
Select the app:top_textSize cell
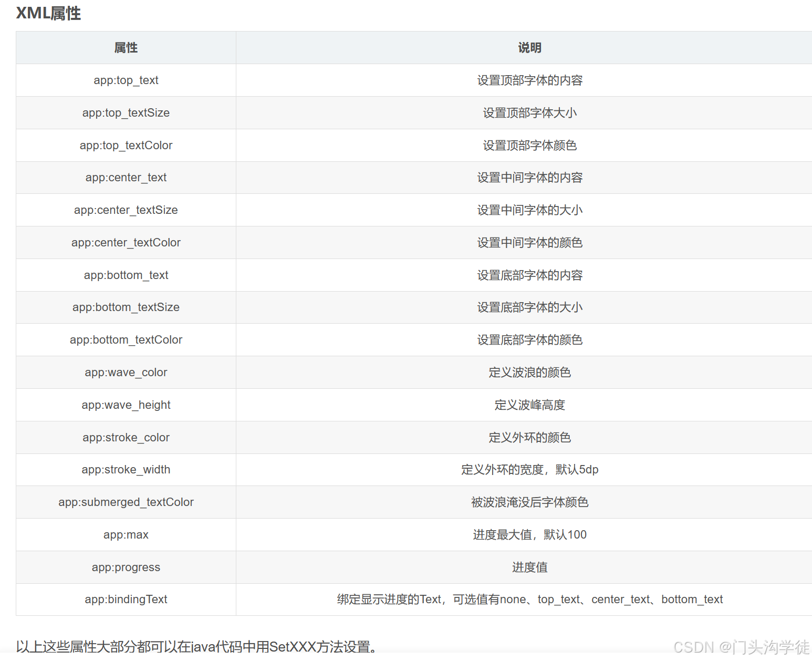click(126, 113)
